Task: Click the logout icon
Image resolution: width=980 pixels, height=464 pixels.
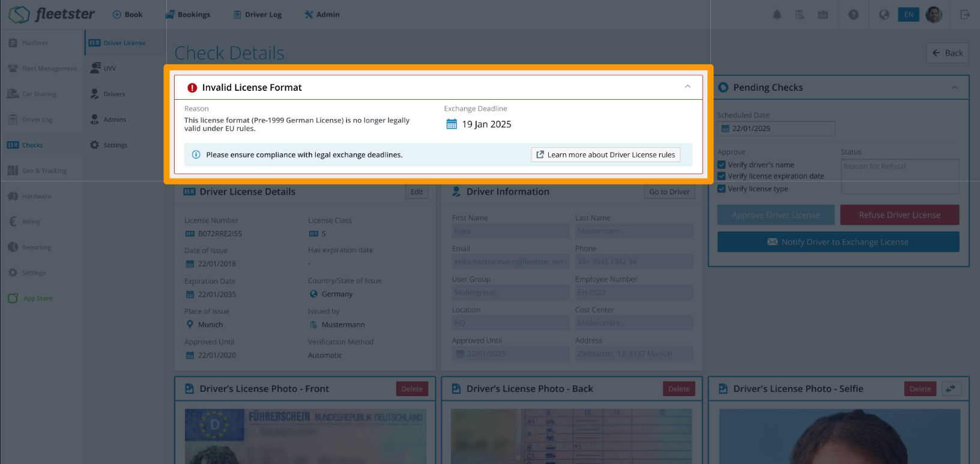Action: pos(965,14)
